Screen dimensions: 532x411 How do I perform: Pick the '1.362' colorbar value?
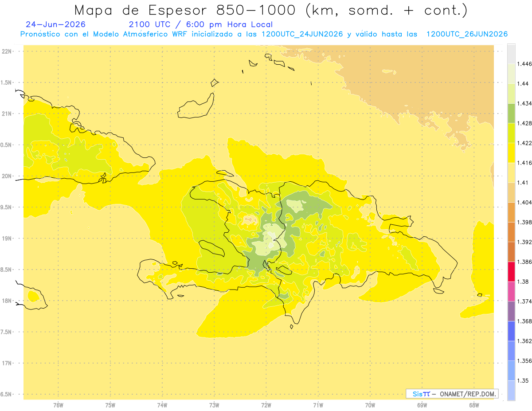click(x=524, y=341)
